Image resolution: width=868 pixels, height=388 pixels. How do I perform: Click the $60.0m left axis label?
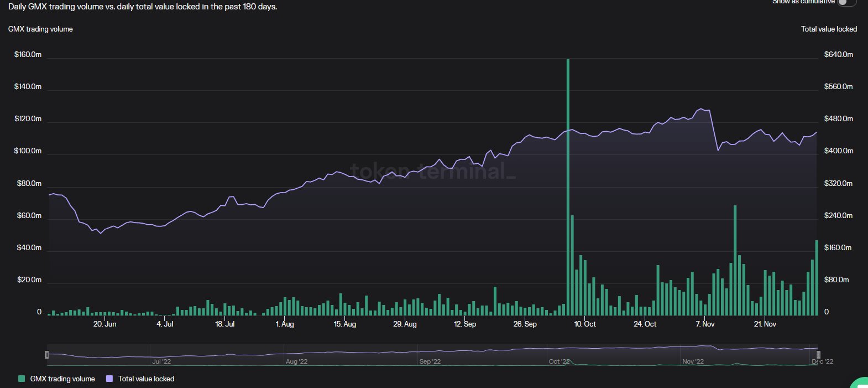[29, 215]
